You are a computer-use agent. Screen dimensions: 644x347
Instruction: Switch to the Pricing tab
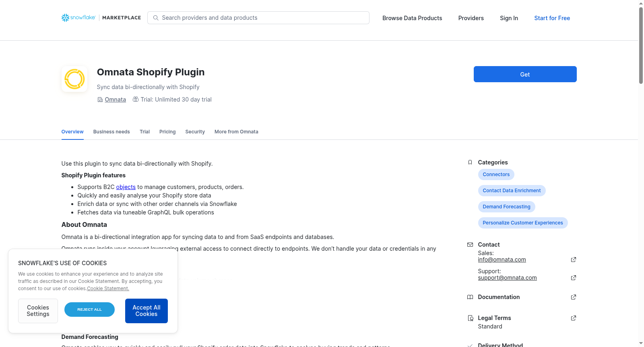tap(167, 132)
